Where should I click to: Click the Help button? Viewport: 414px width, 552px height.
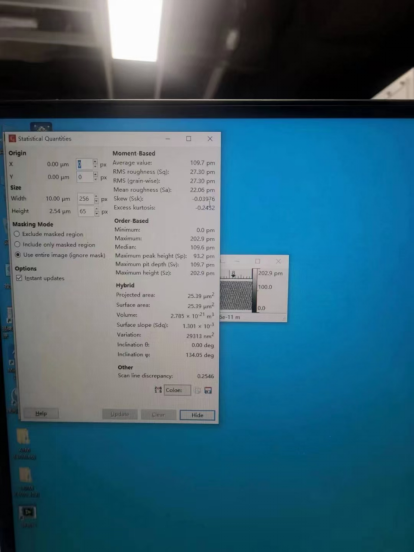tap(41, 413)
